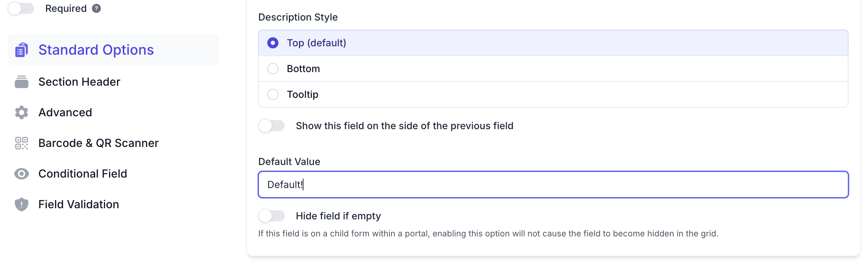
Task: Click the Field Validation shield icon
Action: [x=22, y=204]
